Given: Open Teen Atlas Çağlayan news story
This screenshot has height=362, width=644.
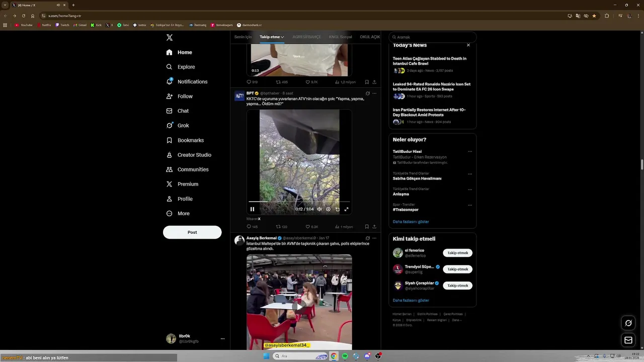Looking at the screenshot, I should coord(432,64).
